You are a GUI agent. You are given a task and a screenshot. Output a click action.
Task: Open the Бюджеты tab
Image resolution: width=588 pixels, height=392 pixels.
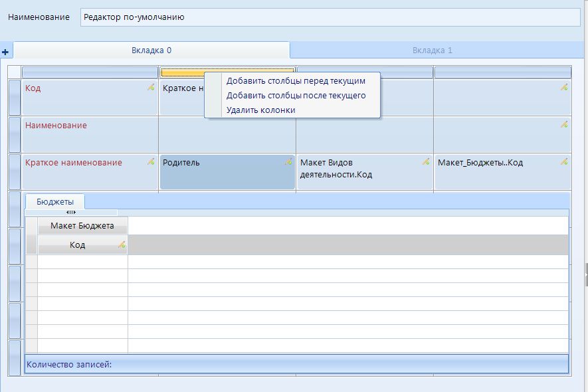pyautogui.click(x=55, y=202)
